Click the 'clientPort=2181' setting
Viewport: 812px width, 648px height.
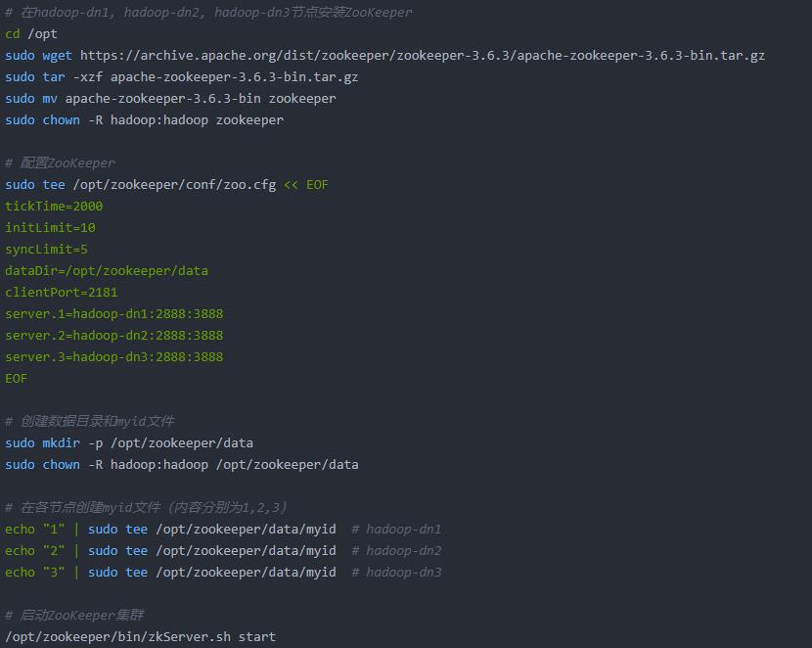coord(62,293)
